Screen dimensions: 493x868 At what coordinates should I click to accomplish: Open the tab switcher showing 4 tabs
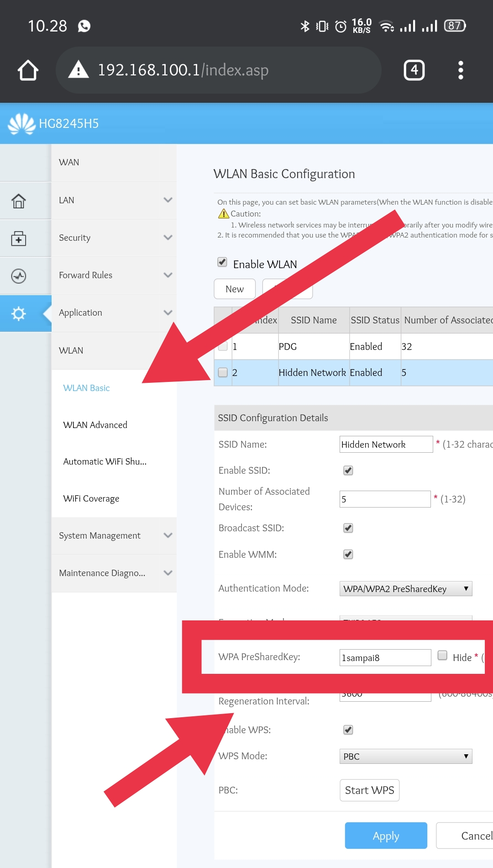[x=414, y=70]
